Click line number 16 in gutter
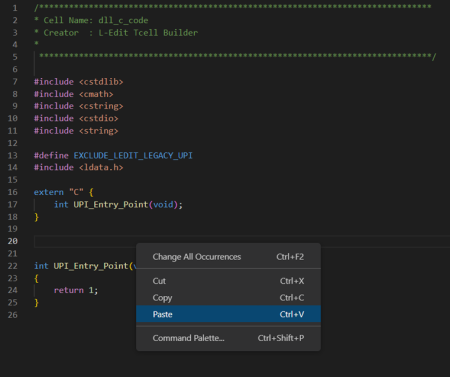The width and height of the screenshot is (450, 377). (x=13, y=192)
